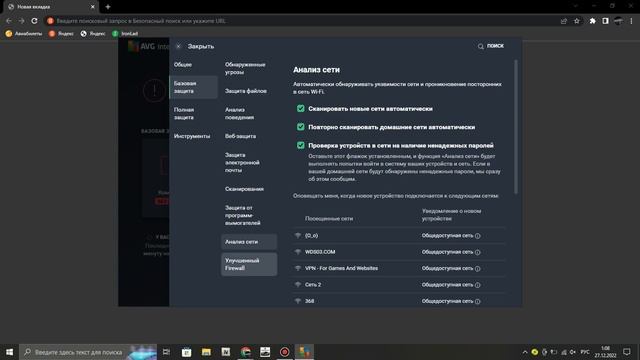640x360 pixels.
Task: Open the Windows notification center icon
Action: 627,352
